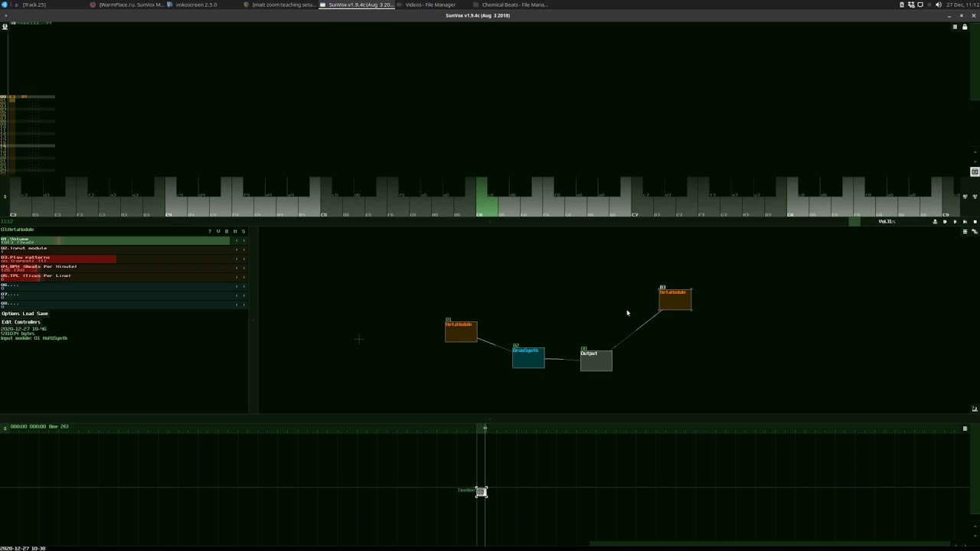Click the 02 Input module controller

115,249
